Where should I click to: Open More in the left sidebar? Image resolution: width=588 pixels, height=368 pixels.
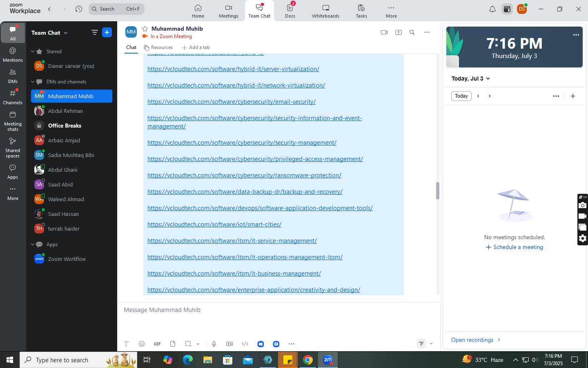(x=13, y=193)
